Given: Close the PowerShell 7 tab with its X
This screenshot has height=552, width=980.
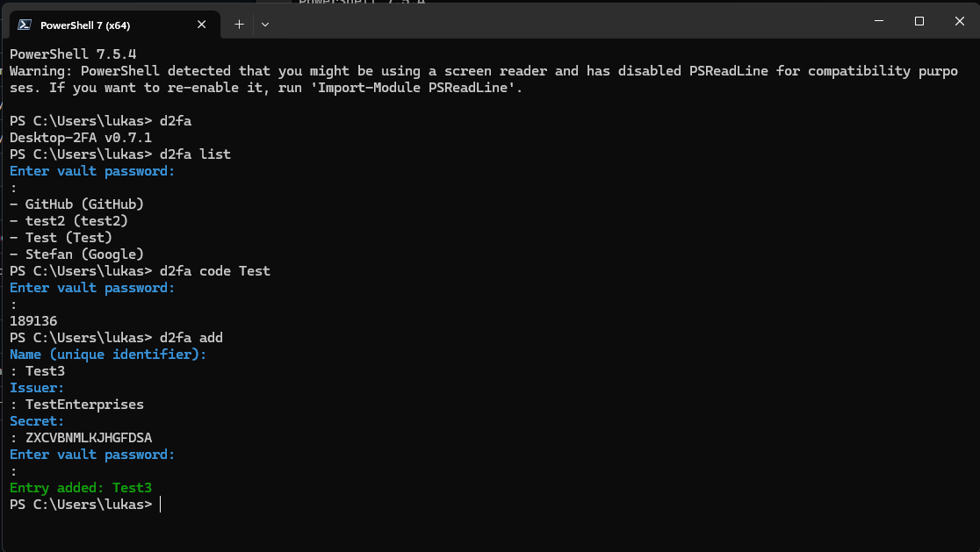Looking at the screenshot, I should (x=201, y=25).
